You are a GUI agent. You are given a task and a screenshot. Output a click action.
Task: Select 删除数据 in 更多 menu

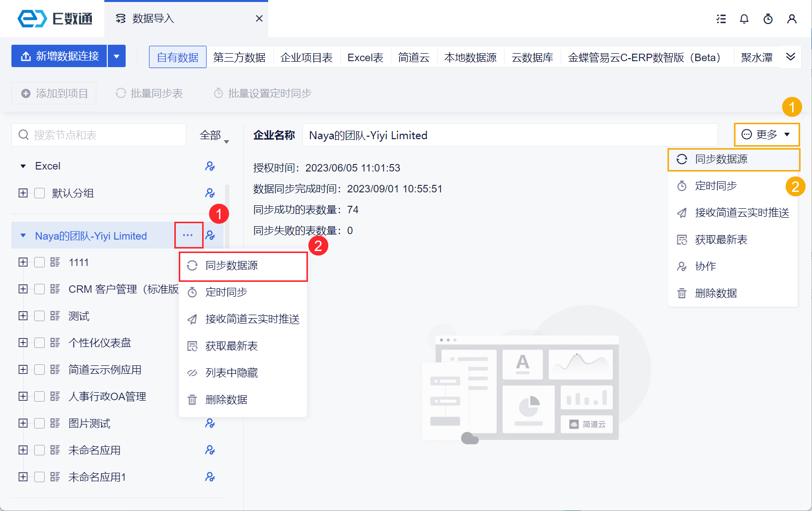(x=734, y=293)
